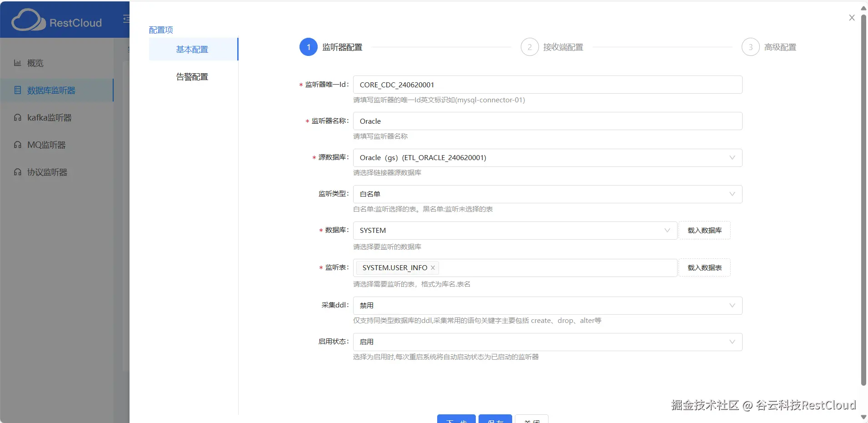Click the 监听器名称 field containing Oracle
Viewport: 868px width, 423px height.
coord(548,121)
